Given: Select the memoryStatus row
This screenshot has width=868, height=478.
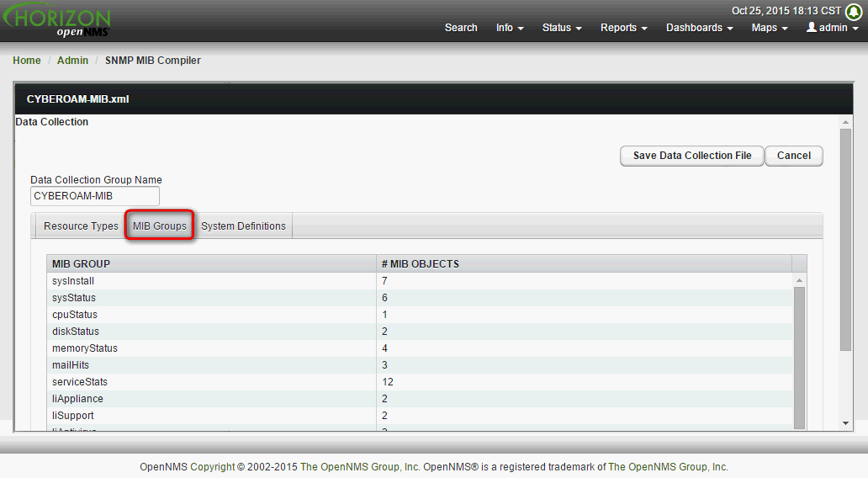Looking at the screenshot, I should [420, 348].
